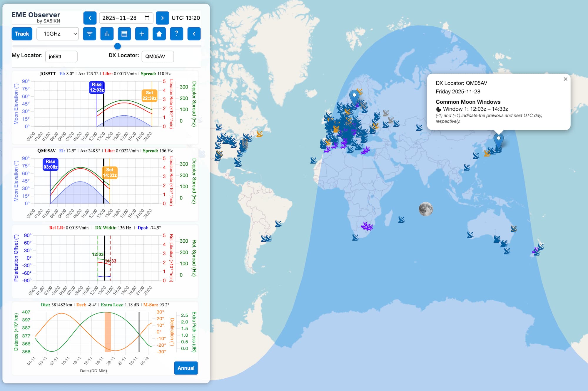Viewport: 588px width, 391px height.
Task: Open help with the question mark button
Action: [x=176, y=34]
